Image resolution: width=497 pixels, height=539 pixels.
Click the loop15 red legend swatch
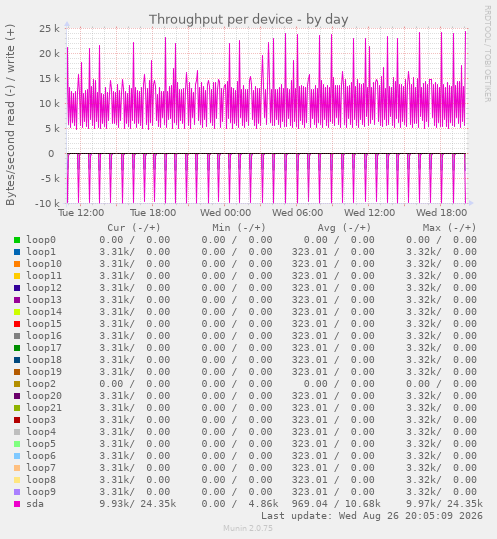coord(17,324)
